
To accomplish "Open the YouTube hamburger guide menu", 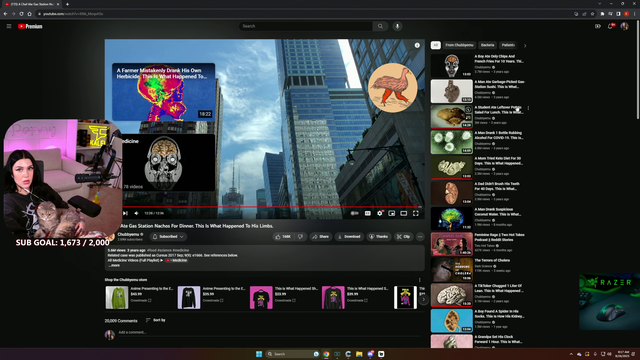I will pos(9,26).
